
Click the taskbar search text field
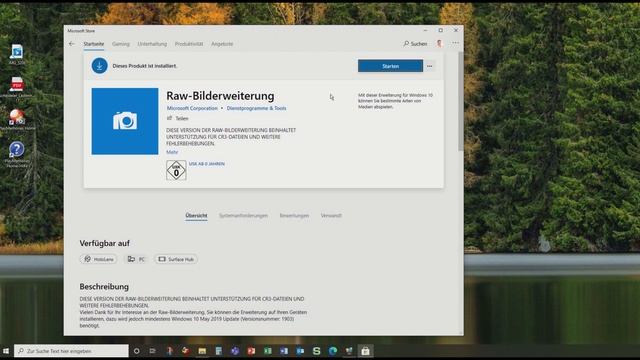pos(71,351)
